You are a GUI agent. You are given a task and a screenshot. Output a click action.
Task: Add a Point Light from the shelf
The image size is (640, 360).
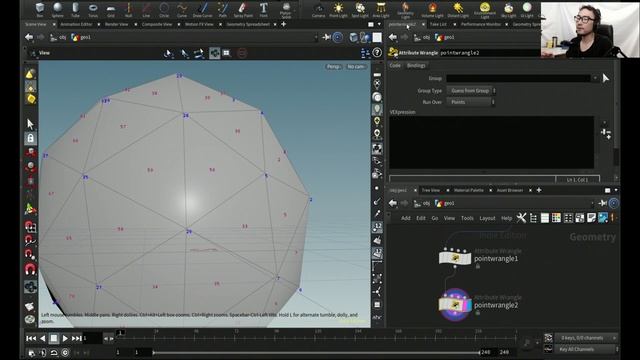click(338, 9)
